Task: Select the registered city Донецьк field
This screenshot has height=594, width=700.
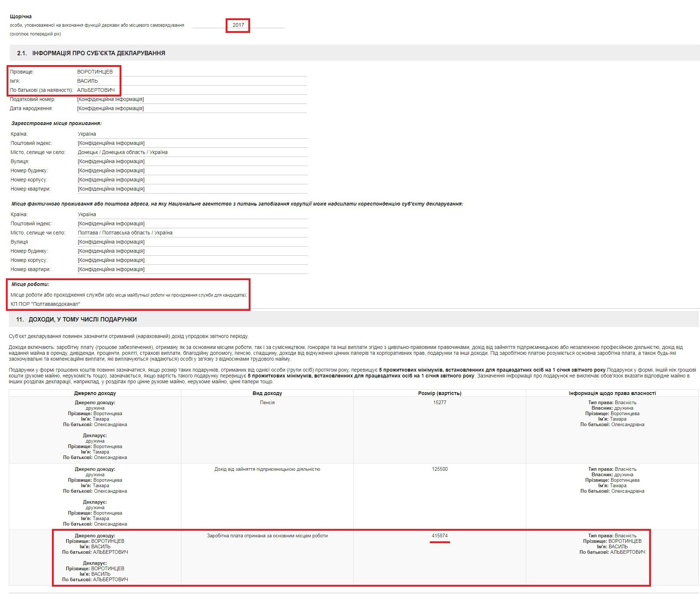Action: click(x=123, y=152)
